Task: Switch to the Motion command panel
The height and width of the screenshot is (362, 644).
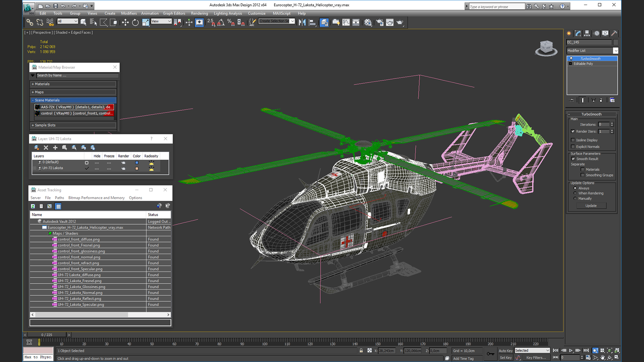Action: point(596,33)
